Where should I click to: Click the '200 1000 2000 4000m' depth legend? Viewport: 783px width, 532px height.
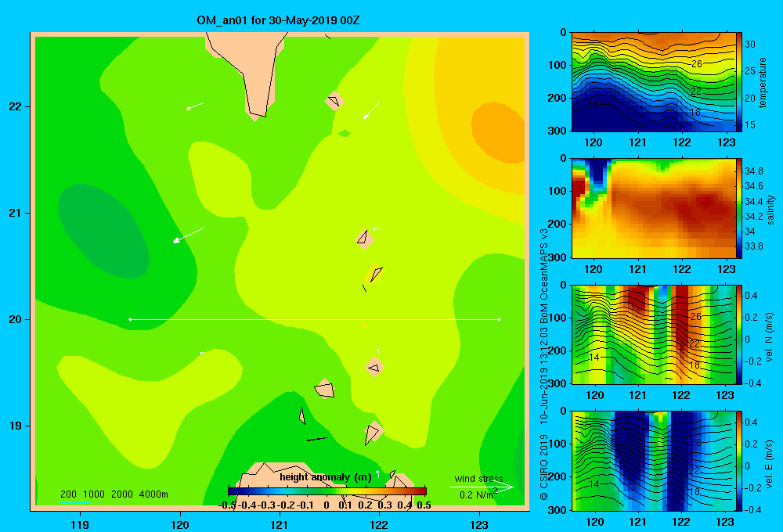tap(114, 494)
